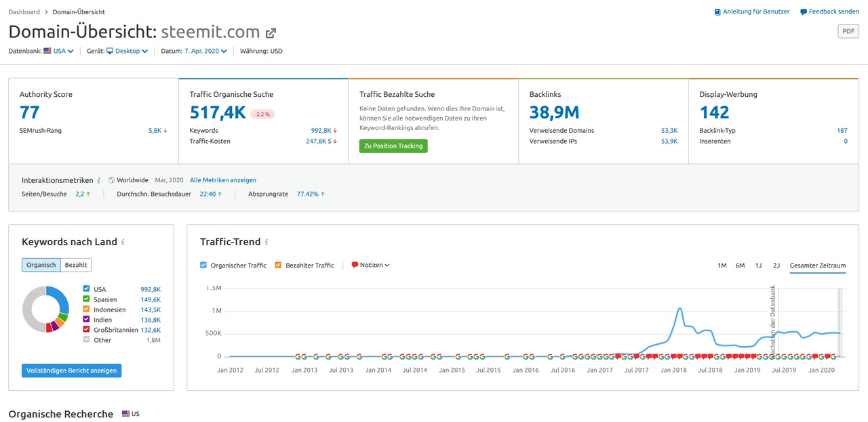Open the Datum 7. Apr. 2020 dropdown

[x=205, y=51]
